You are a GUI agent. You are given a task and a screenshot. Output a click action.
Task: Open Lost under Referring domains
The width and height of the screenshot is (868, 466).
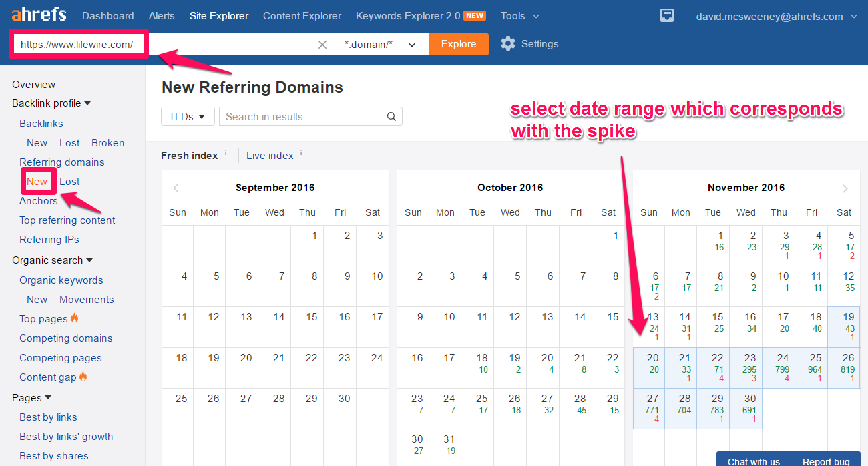click(69, 182)
